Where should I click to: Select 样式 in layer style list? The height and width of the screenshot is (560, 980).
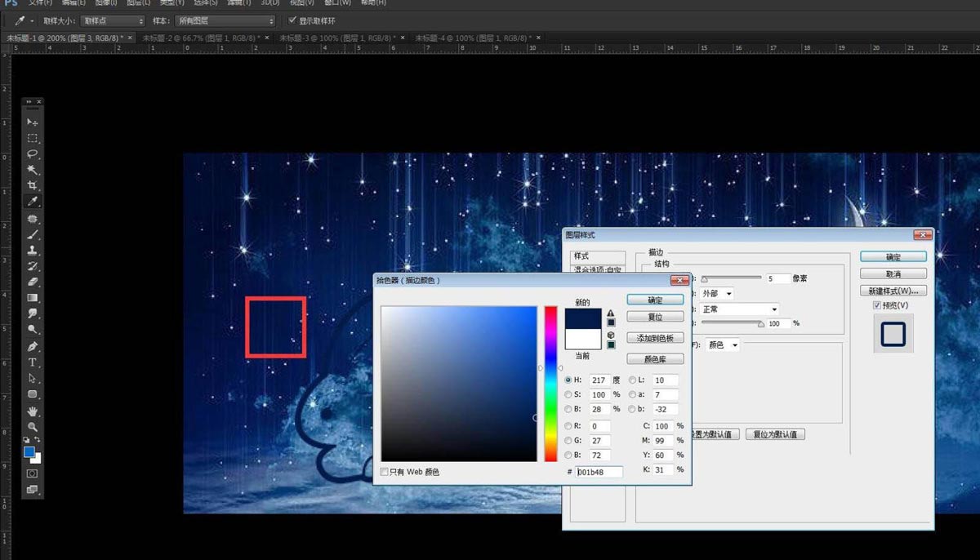pos(597,256)
